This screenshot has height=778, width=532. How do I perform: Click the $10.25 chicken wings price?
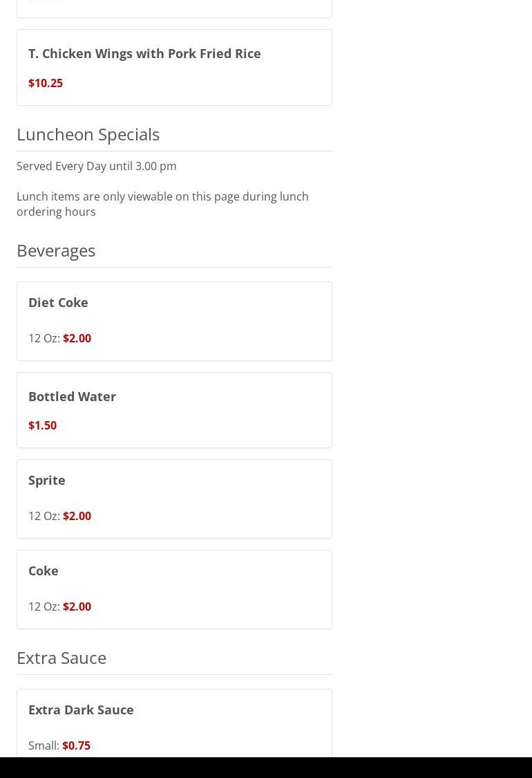pyautogui.click(x=46, y=83)
